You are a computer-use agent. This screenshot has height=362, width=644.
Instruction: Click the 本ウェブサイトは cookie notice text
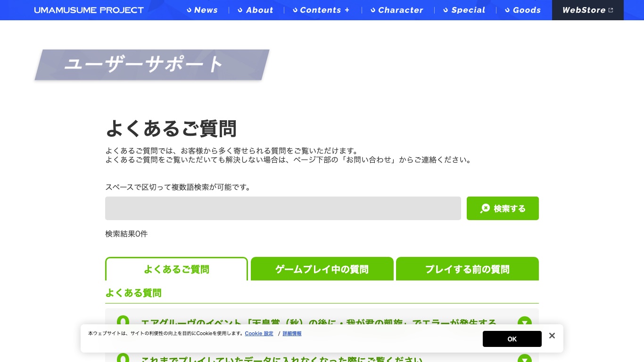point(166,334)
